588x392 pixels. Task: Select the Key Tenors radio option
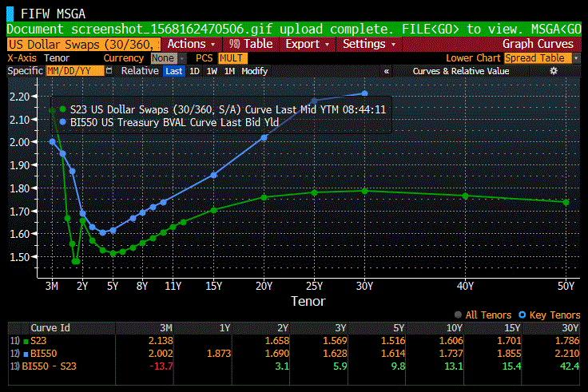[x=522, y=315]
